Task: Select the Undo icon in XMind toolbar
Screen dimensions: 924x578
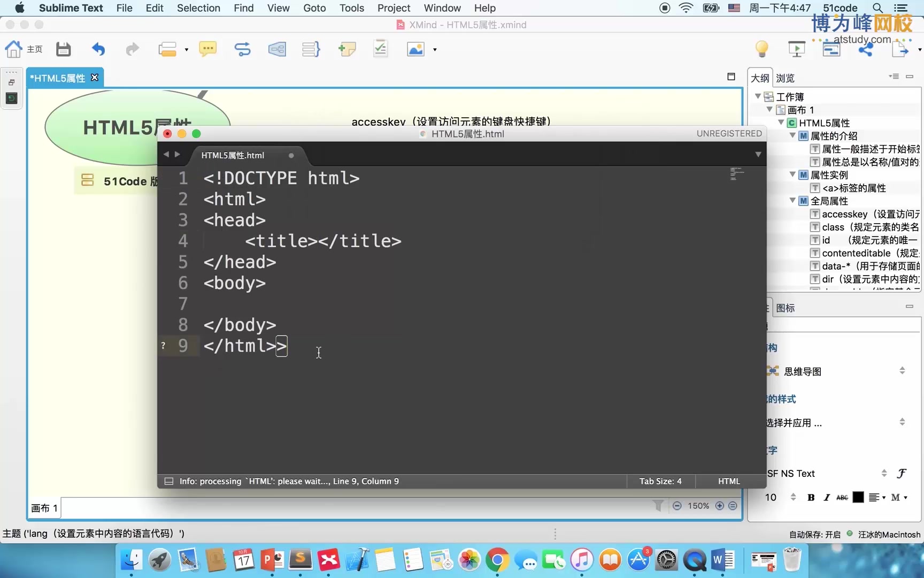Action: (98, 49)
